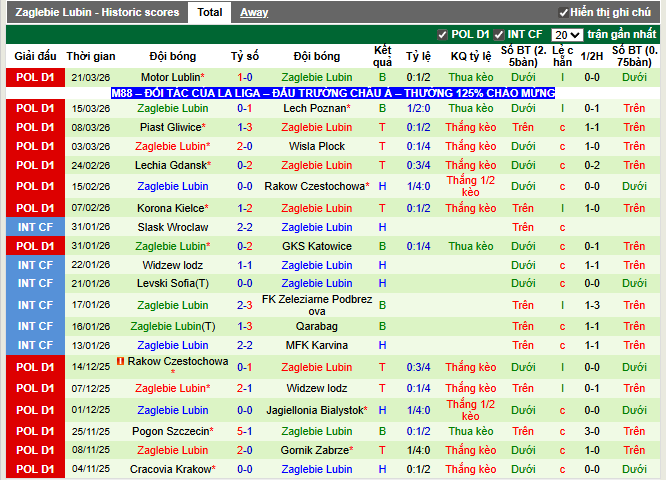667x480 pixels.
Task: Toggle the 'Hiển thị ghi chú' checkbox
Action: (x=561, y=12)
